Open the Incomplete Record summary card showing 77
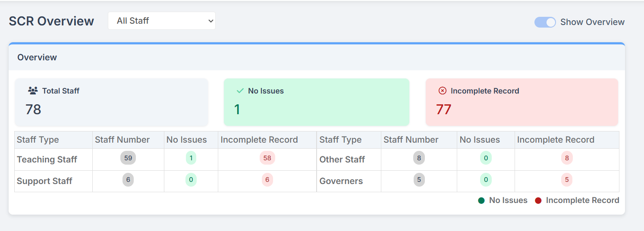Viewport: 644px width, 231px height. click(x=521, y=102)
